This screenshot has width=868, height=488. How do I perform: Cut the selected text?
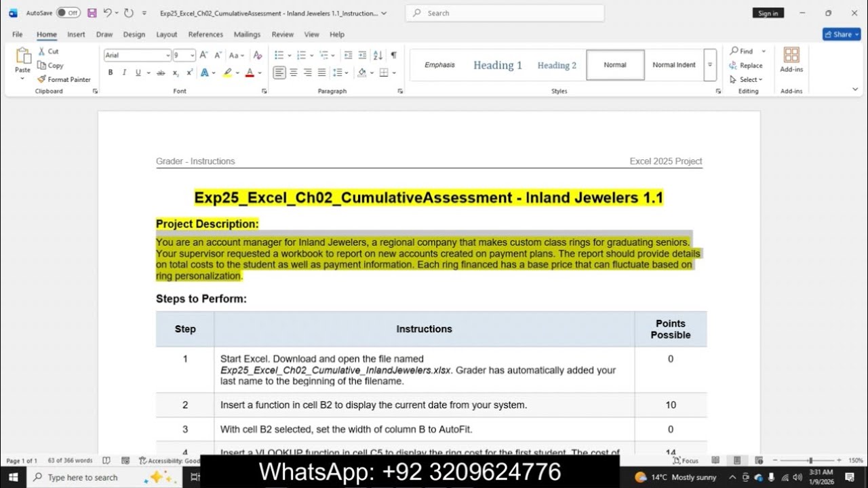coord(48,52)
